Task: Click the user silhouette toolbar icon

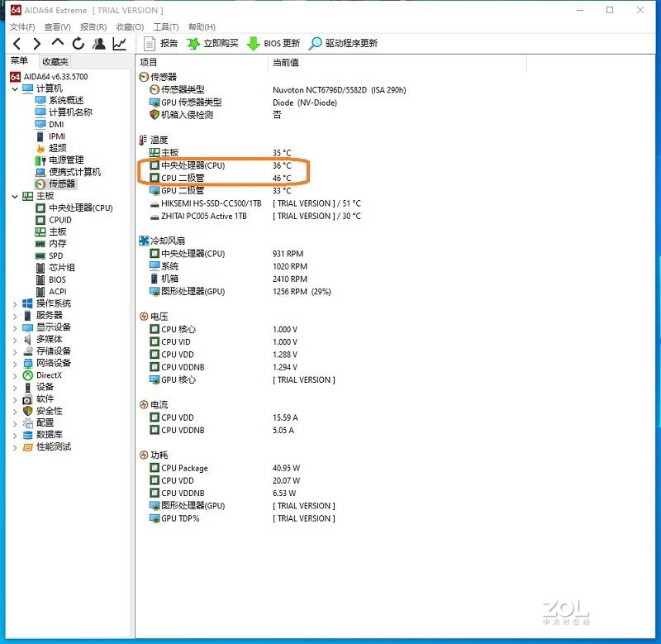Action: (x=99, y=44)
